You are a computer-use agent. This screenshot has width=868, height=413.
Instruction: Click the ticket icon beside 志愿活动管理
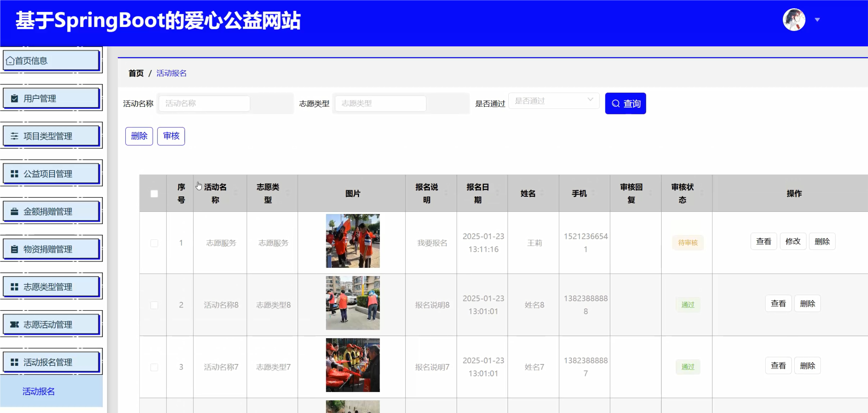pos(15,324)
